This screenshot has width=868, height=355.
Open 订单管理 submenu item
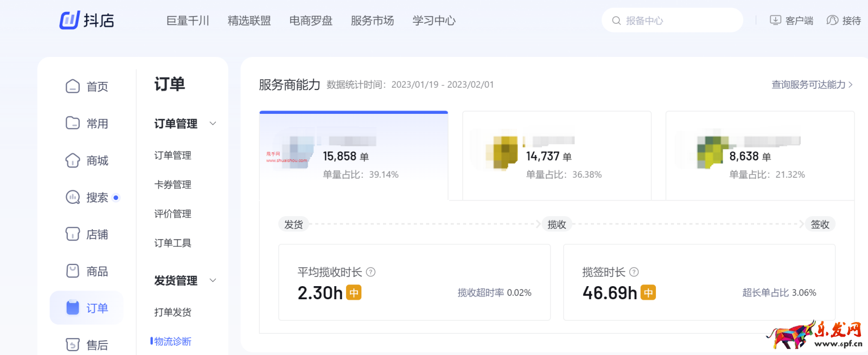173,155
